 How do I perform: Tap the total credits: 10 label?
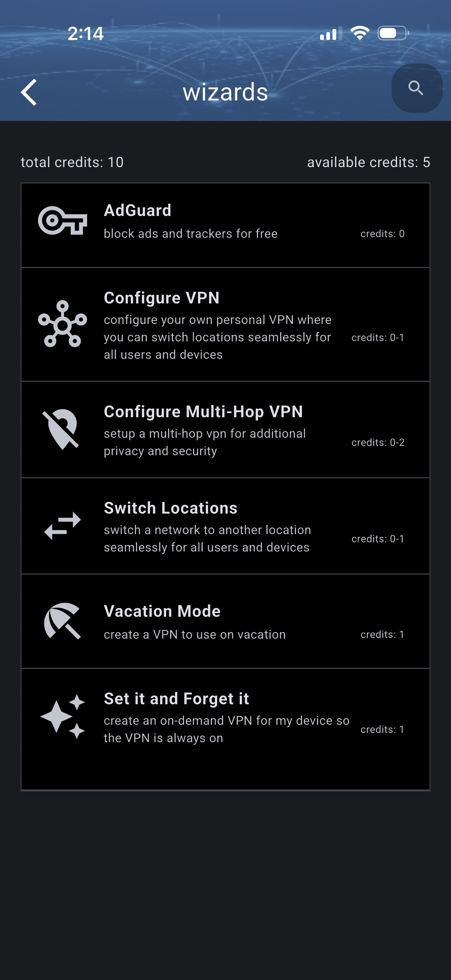(x=72, y=162)
